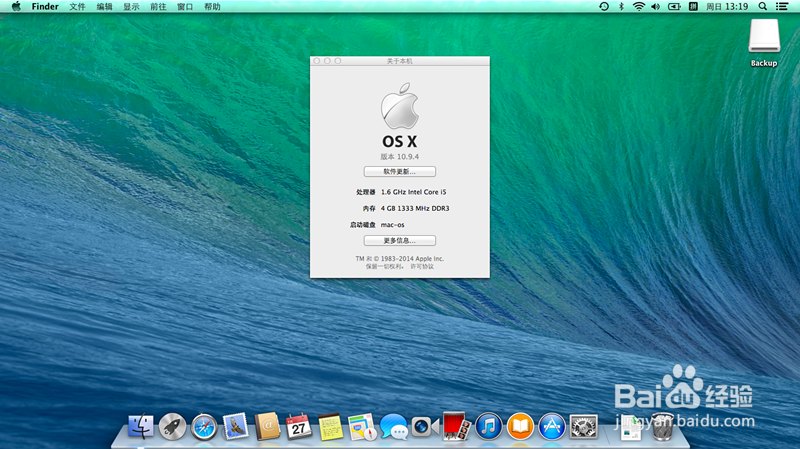Open Spotlight search magnifier
800x449 pixels.
(x=763, y=7)
